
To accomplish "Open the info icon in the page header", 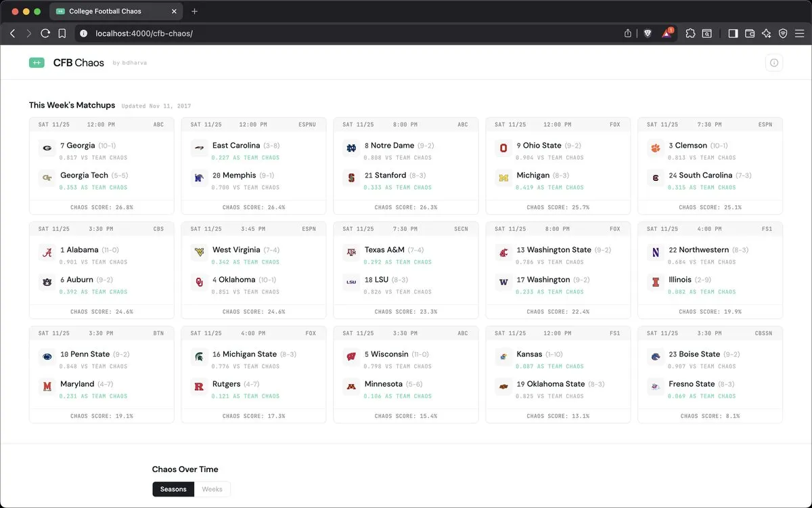I will tap(773, 62).
